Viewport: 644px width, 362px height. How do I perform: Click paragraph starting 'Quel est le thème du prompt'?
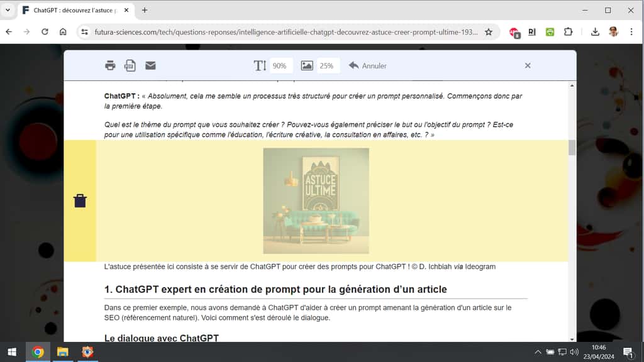point(309,129)
